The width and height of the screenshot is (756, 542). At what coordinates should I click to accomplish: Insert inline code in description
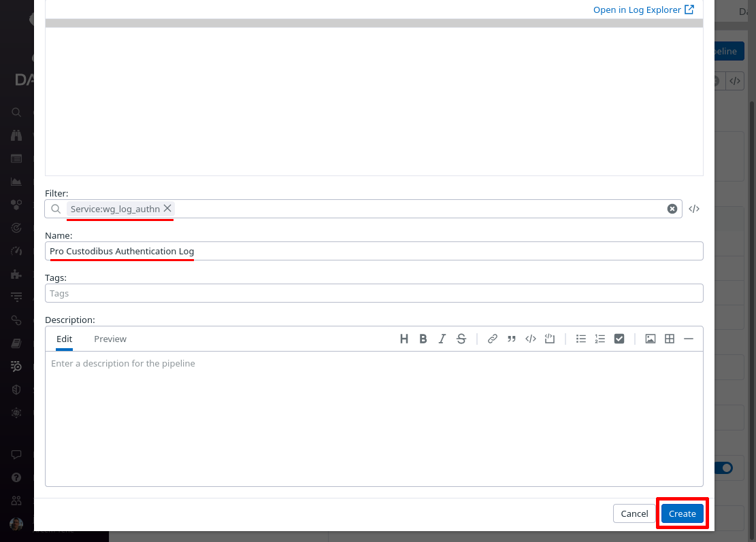(x=530, y=339)
